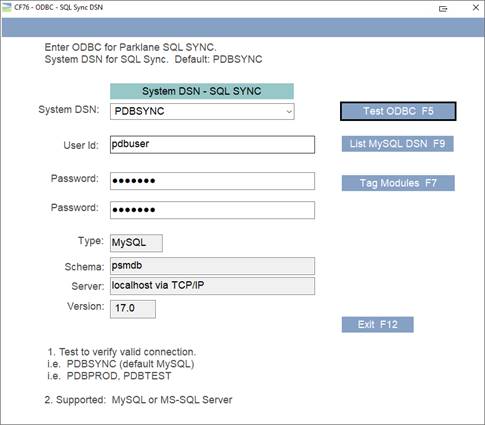Image resolution: width=485 pixels, height=425 pixels.
Task: Click the Tag Modules F7 button
Action: tap(398, 183)
